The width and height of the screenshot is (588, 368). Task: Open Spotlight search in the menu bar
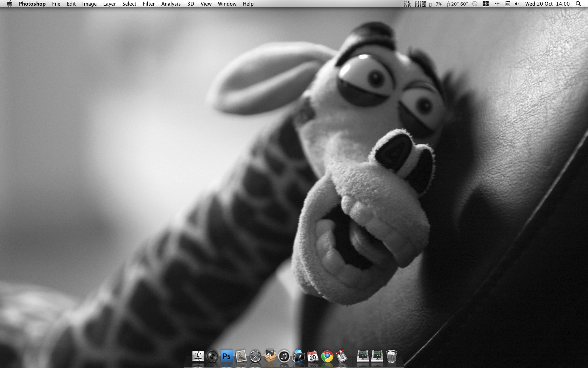point(578,4)
